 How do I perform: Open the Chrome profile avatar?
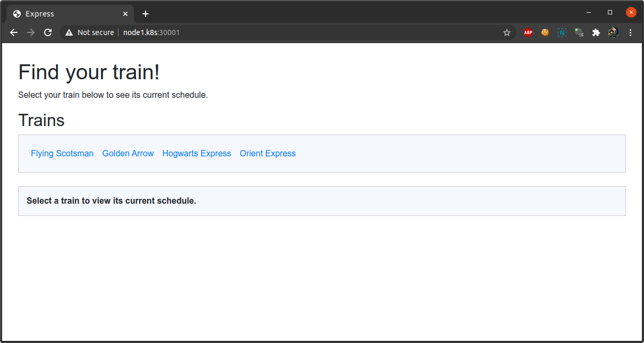(613, 32)
